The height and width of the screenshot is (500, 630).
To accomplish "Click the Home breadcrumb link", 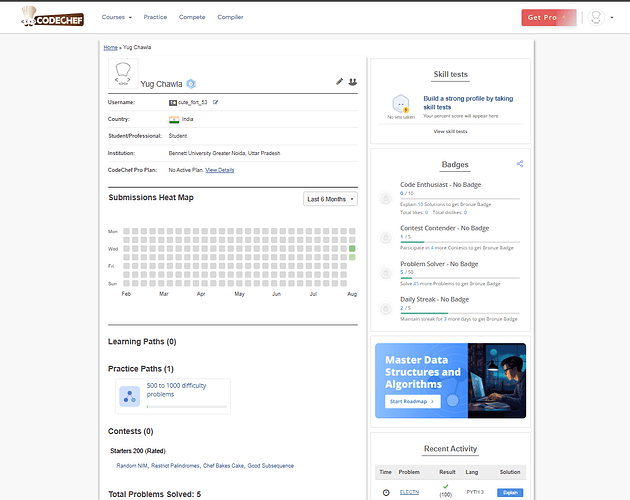I will click(x=110, y=47).
